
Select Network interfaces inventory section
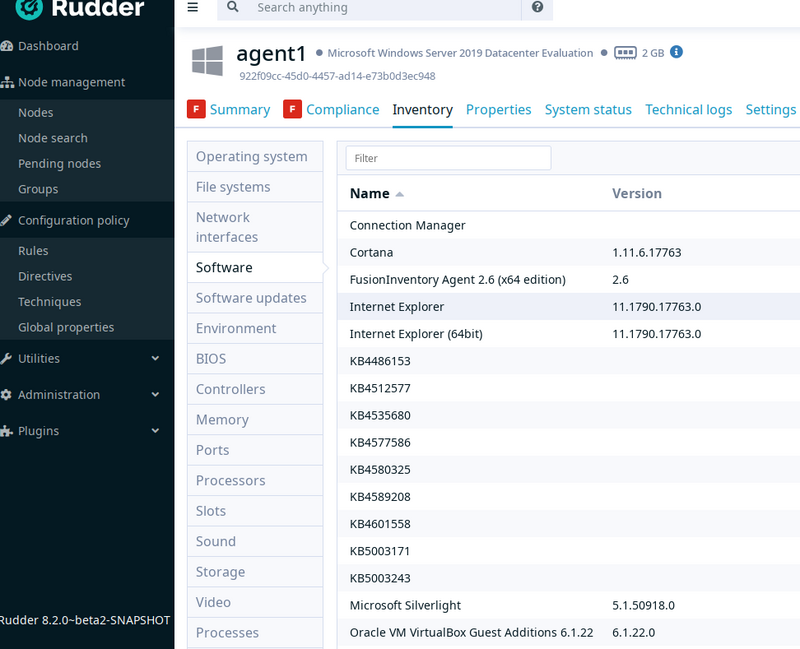tap(255, 227)
